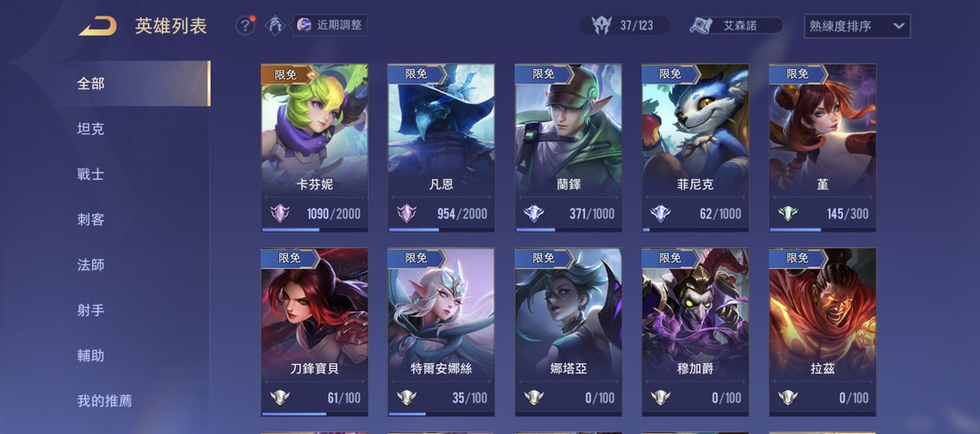Open the 艾森諾 lore scroll icon
Screen dimensions: 980x434
pyautogui.click(x=700, y=26)
